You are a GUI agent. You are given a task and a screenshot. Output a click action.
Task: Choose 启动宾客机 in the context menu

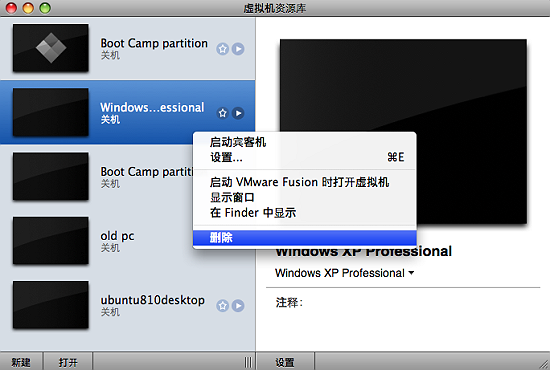click(x=304, y=142)
